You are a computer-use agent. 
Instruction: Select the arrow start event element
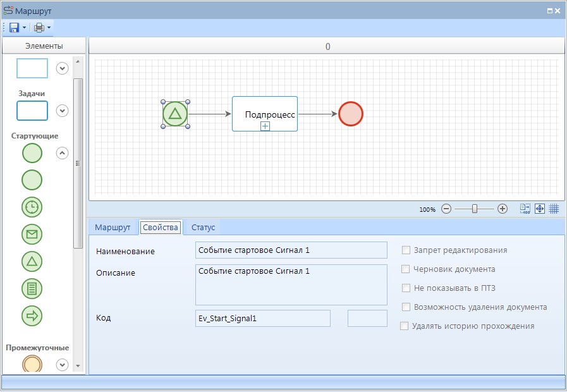tap(32, 315)
